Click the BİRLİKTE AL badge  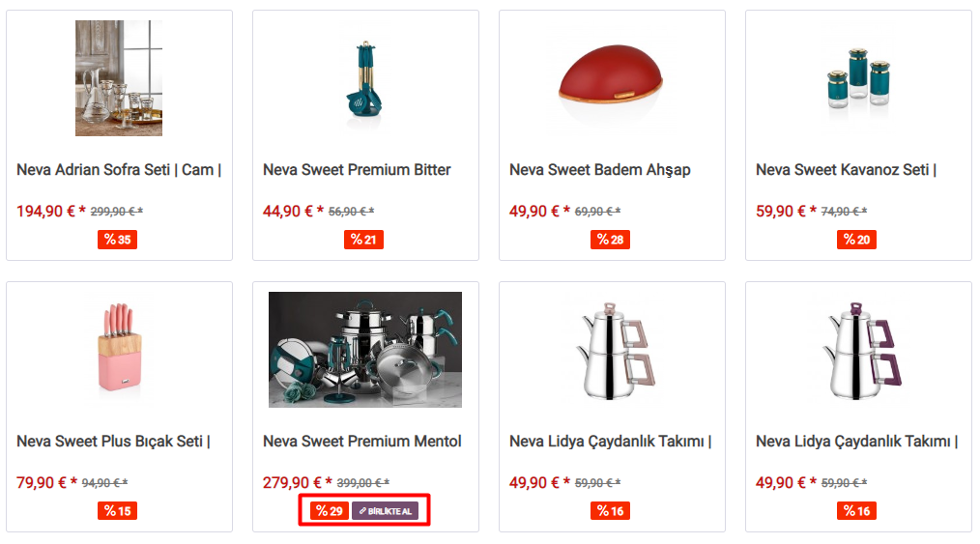tap(385, 511)
